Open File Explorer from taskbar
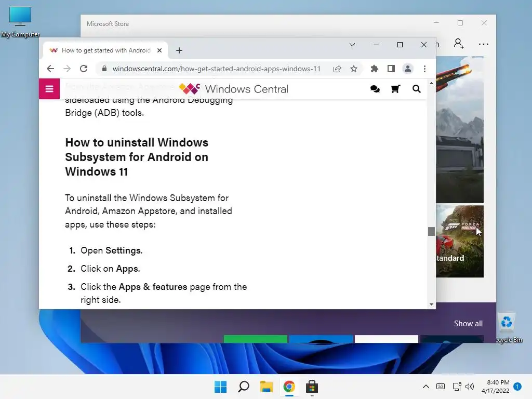 (267, 387)
